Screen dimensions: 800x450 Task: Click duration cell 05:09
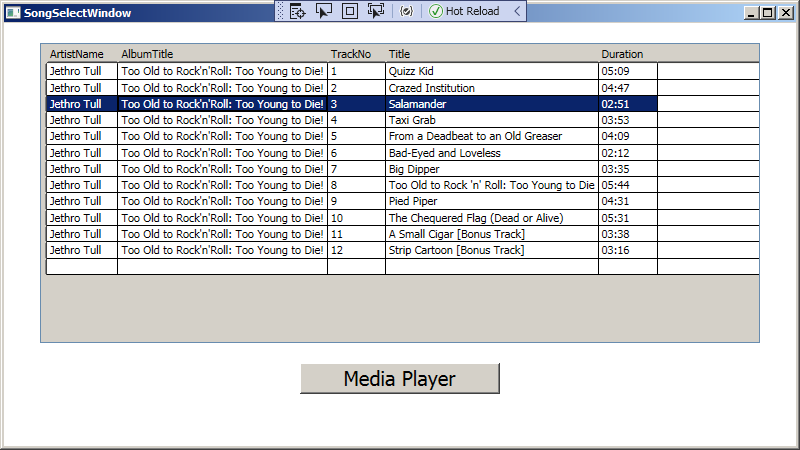point(628,71)
